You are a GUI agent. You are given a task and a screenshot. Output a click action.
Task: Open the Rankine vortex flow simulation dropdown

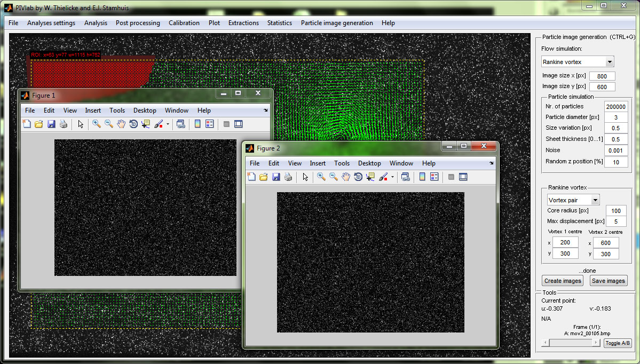577,61
